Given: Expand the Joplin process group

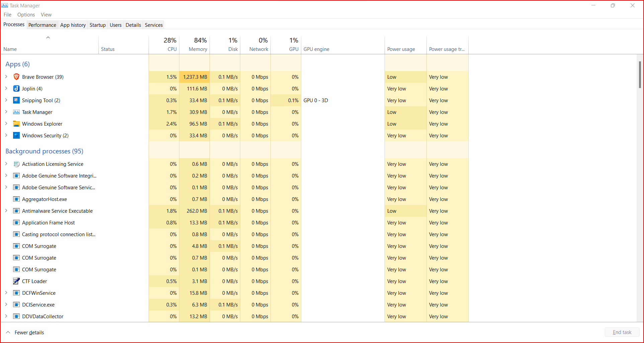Looking at the screenshot, I should 6,88.
